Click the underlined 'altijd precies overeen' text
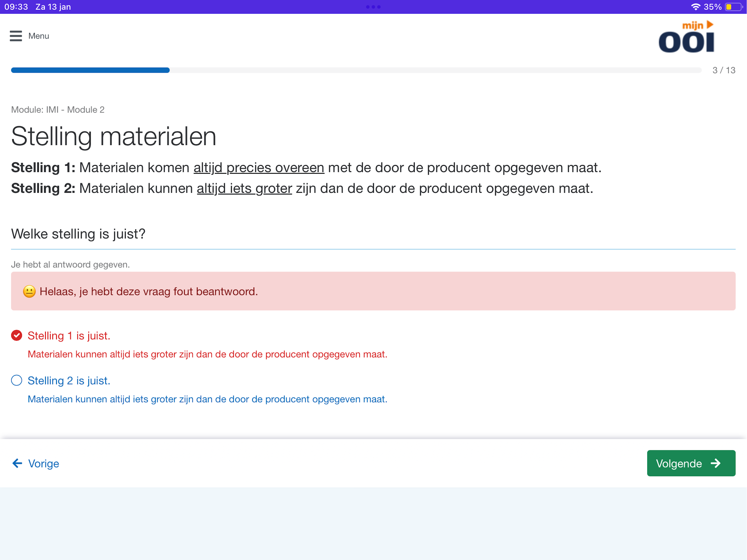Image resolution: width=747 pixels, height=560 pixels. point(259,168)
